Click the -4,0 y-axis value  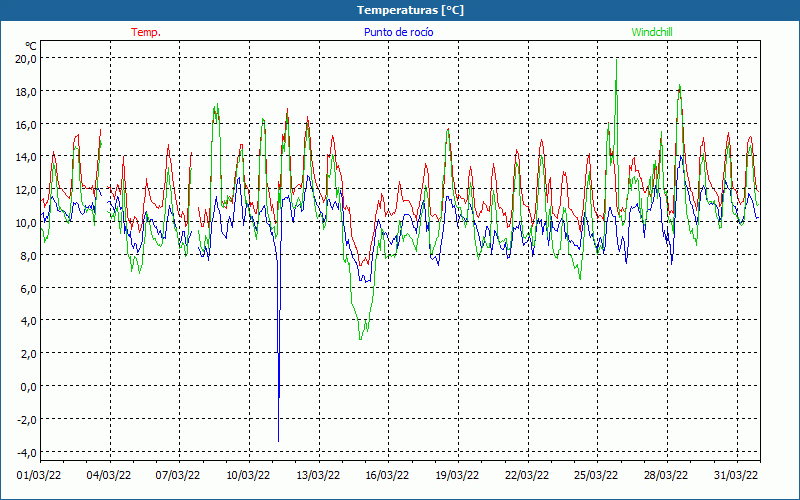[27, 453]
